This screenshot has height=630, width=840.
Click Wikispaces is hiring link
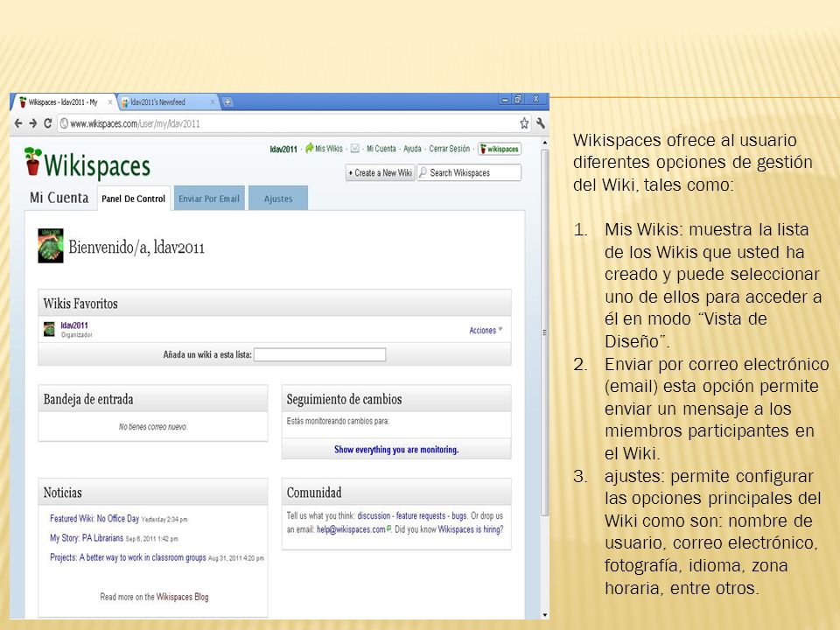tap(471, 529)
